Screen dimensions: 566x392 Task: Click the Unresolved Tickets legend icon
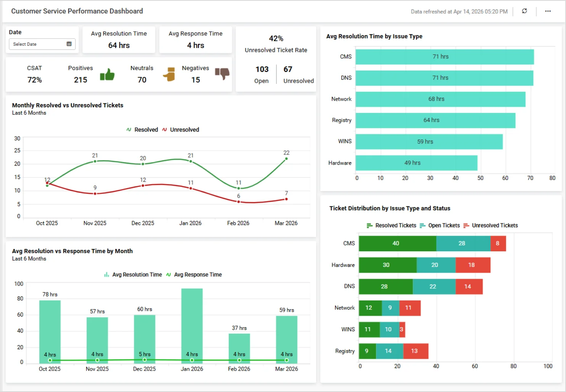point(466,225)
